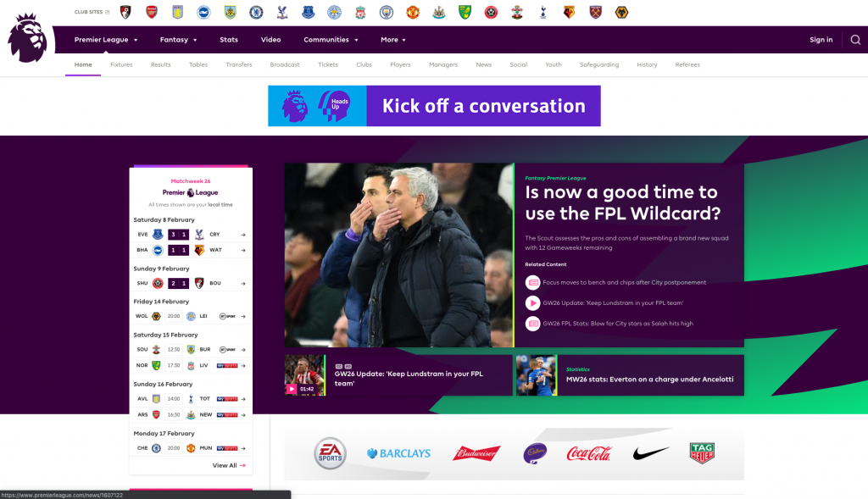Open the Communities dropdown menu
868x499 pixels.
pyautogui.click(x=331, y=40)
